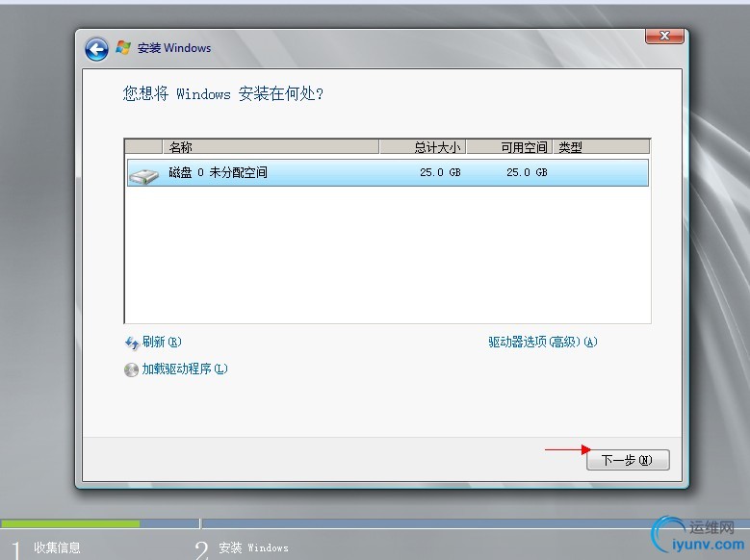This screenshot has height=560, width=750.
Task: Click the 类型 column header
Action: pos(602,147)
